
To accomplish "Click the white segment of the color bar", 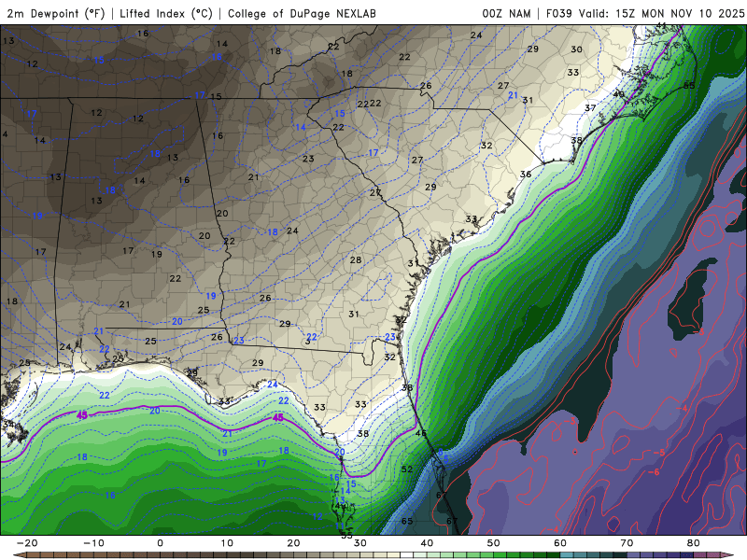I will (406, 555).
